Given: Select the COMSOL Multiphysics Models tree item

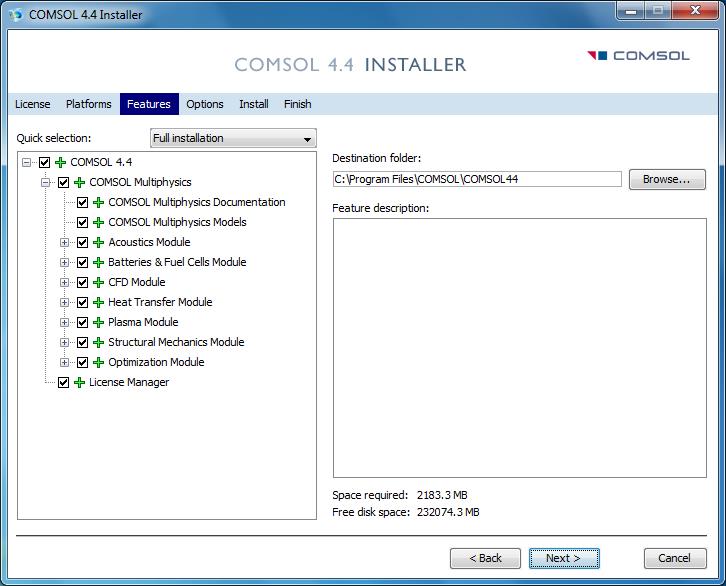Looking at the screenshot, I should (177, 222).
